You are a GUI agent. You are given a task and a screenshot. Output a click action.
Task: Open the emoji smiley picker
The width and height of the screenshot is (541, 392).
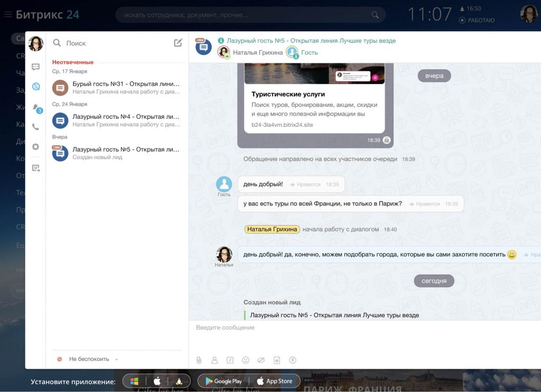246,360
